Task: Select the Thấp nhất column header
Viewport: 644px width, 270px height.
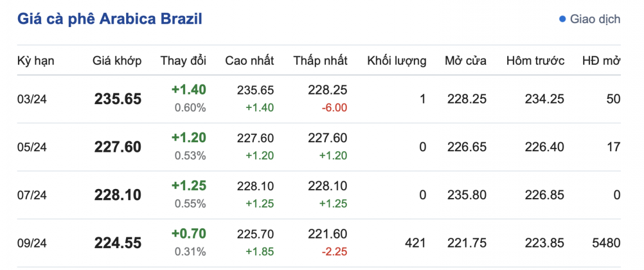Action: (x=320, y=61)
